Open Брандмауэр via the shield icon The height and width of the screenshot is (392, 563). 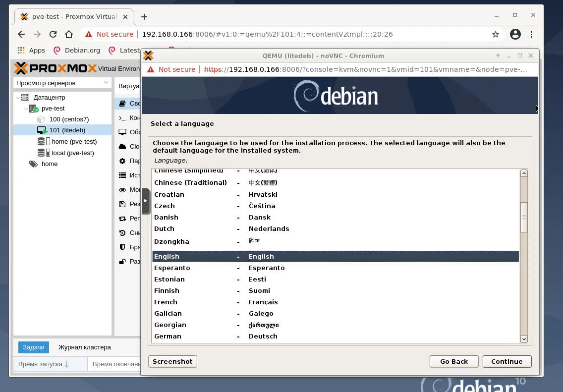(x=122, y=247)
